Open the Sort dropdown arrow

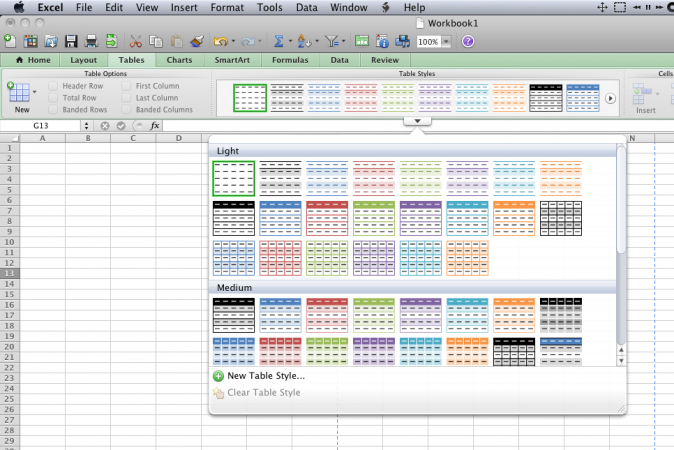[317, 41]
